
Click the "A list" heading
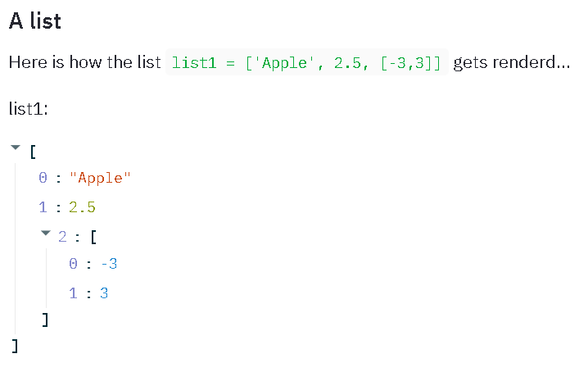coord(35,21)
